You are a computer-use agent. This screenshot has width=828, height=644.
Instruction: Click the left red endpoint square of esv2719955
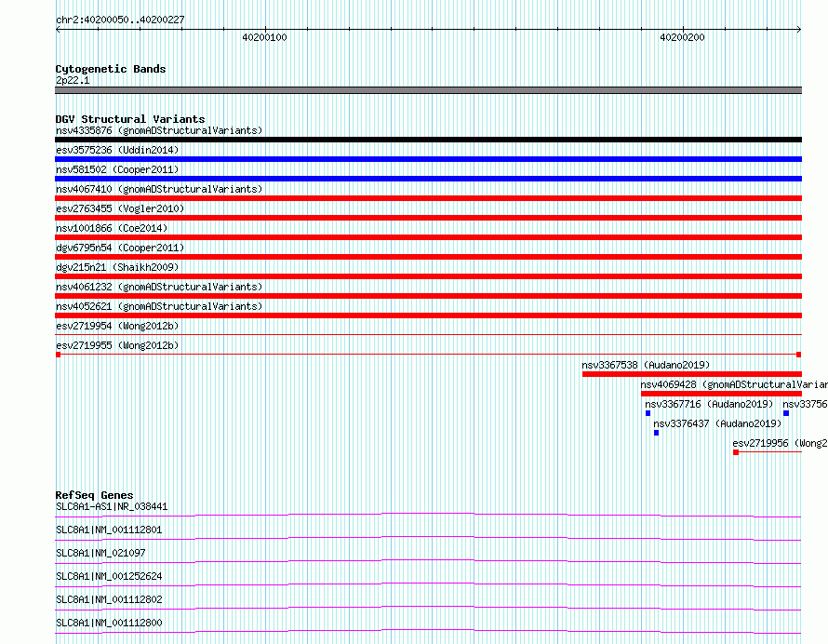pyautogui.click(x=58, y=355)
